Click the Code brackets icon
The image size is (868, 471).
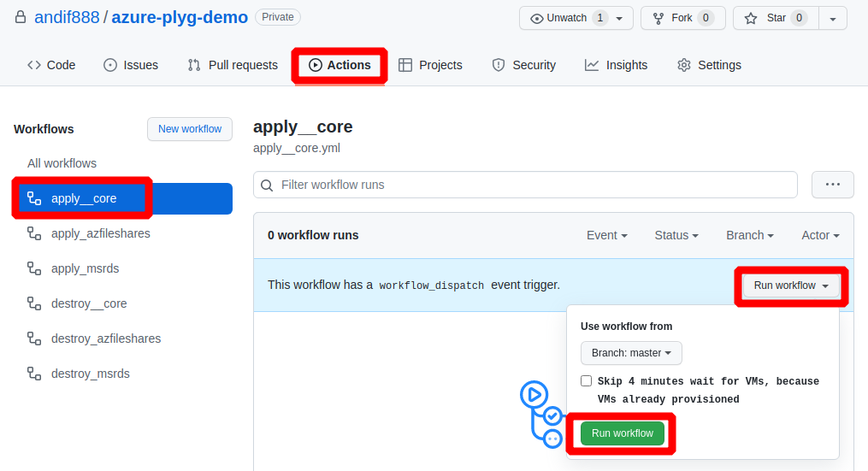point(33,65)
